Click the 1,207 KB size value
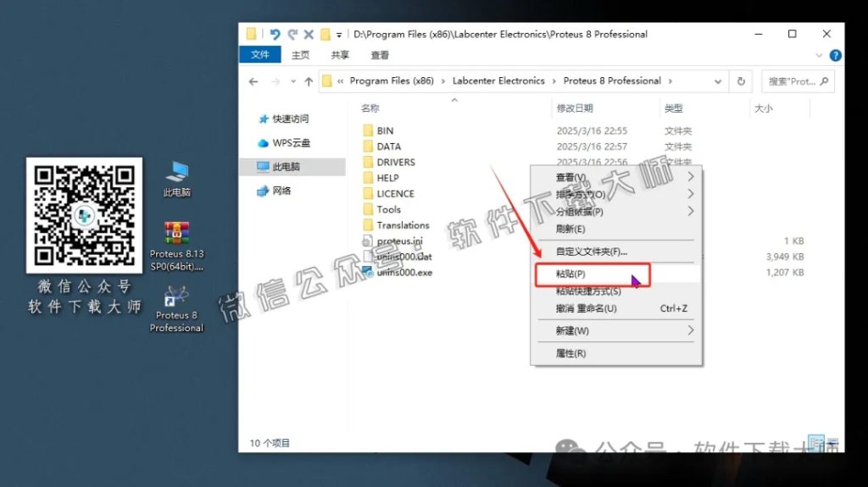 pos(784,272)
